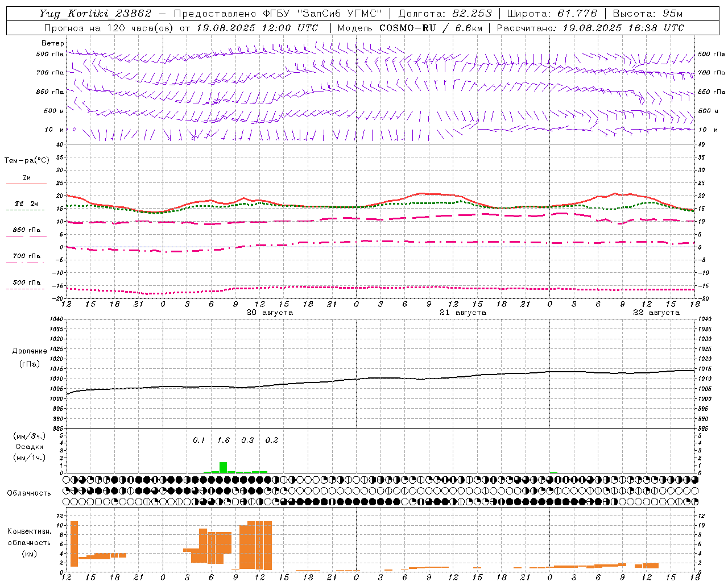This screenshot has width=728, height=582.
Task: Click the Конвективн. panel label
Action: pyautogui.click(x=30, y=531)
